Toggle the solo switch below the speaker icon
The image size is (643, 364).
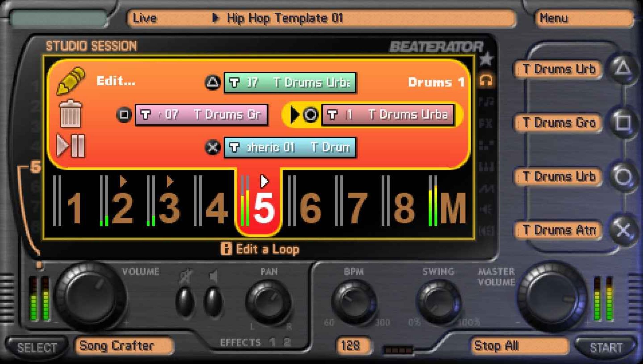pos(213,302)
